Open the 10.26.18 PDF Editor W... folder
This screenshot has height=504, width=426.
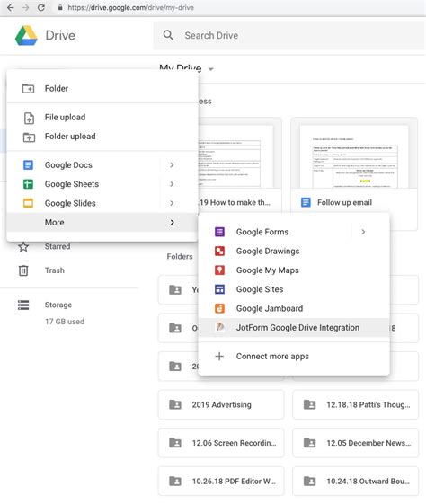point(221,481)
